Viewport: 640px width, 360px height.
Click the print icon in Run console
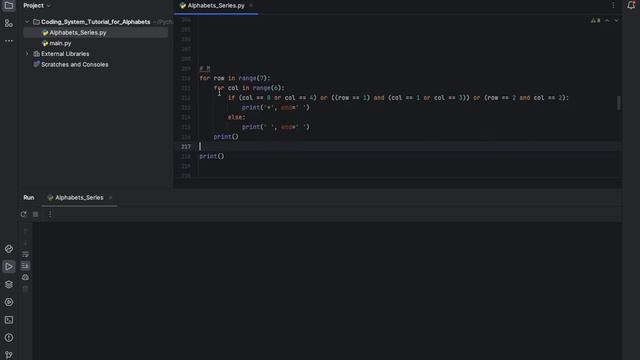(25, 277)
